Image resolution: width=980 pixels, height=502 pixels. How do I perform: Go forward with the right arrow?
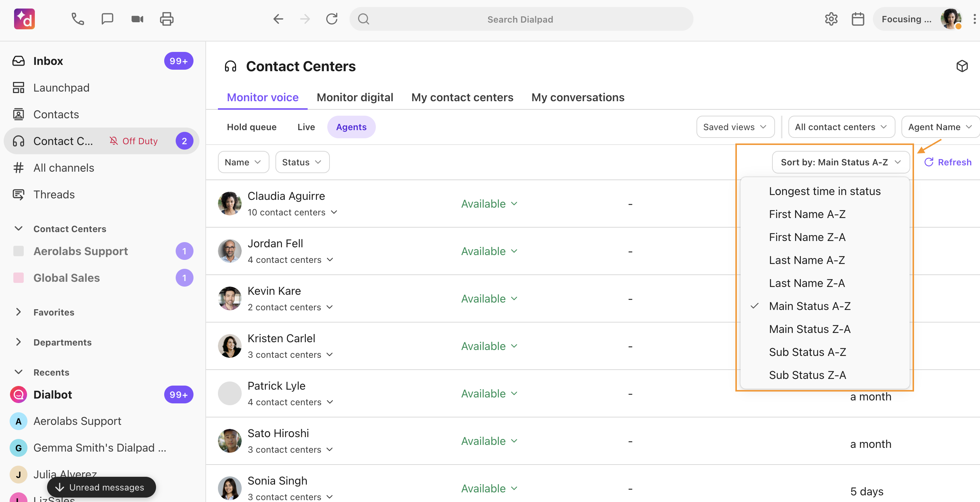pyautogui.click(x=305, y=19)
